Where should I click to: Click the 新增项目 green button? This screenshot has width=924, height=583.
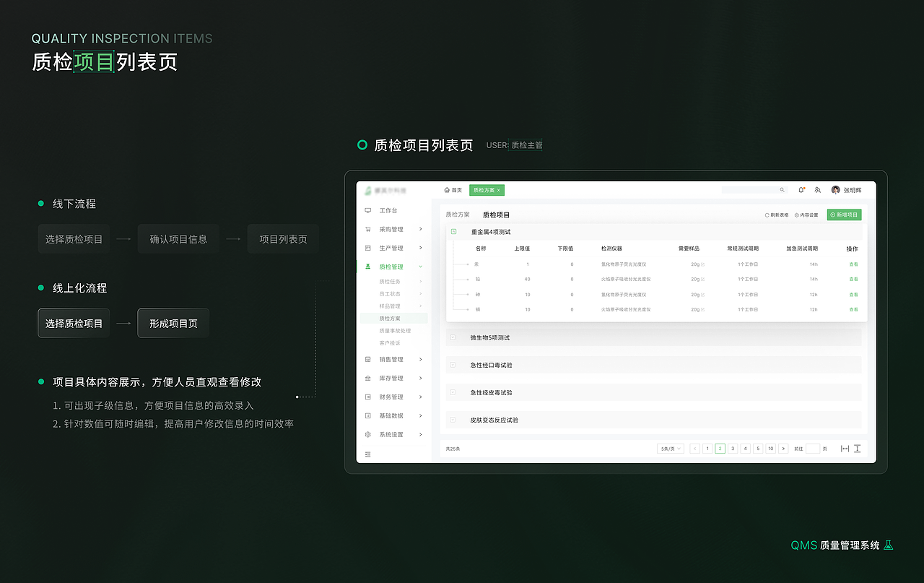coord(844,215)
